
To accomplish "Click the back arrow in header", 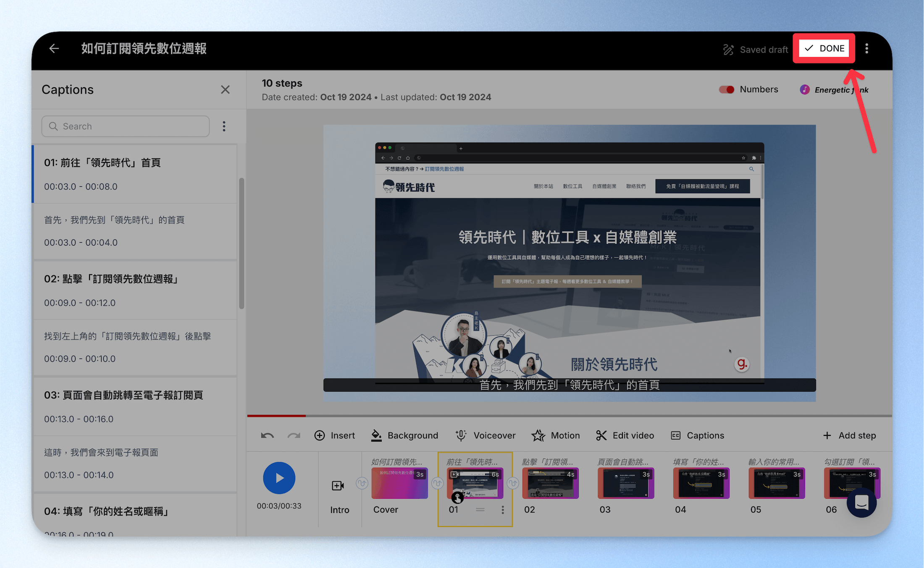I will (54, 48).
